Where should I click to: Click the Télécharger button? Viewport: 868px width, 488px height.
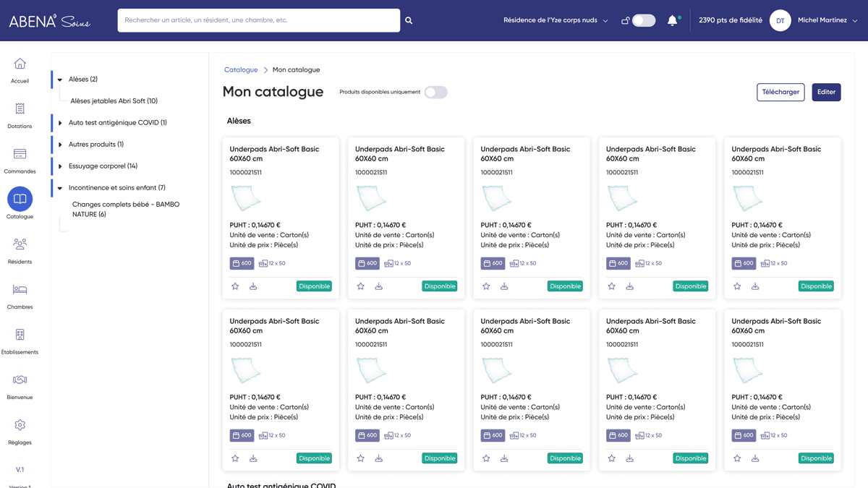coord(780,92)
